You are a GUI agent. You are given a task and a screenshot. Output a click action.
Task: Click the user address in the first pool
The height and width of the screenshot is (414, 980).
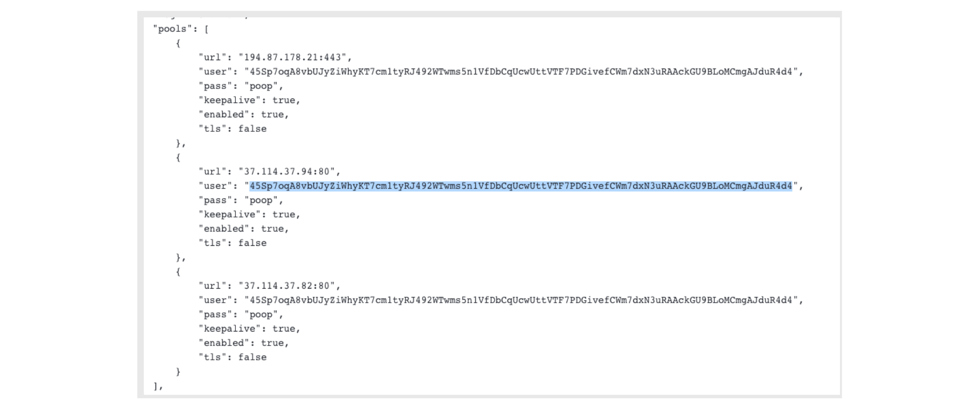(521, 72)
